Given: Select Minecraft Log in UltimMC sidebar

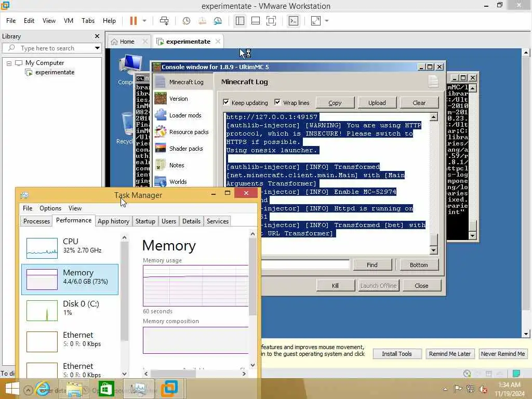Looking at the screenshot, I should [183, 82].
